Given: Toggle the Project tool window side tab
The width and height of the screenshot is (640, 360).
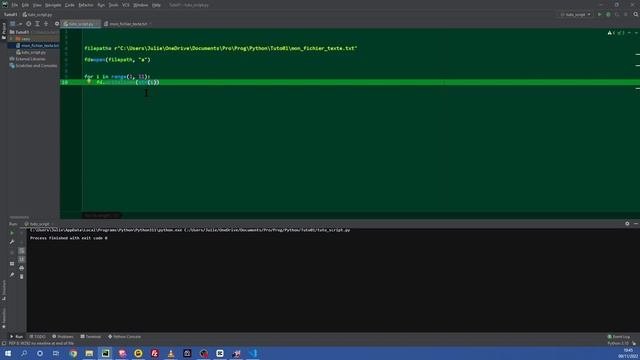Looking at the screenshot, I should coord(4,31).
